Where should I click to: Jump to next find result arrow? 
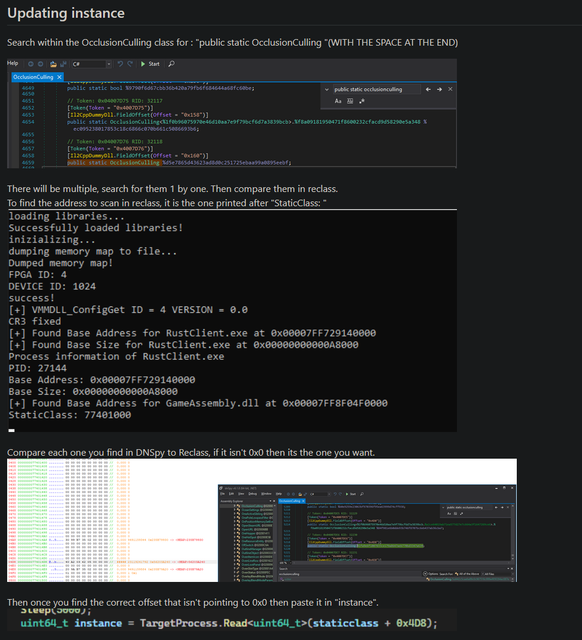(x=439, y=89)
